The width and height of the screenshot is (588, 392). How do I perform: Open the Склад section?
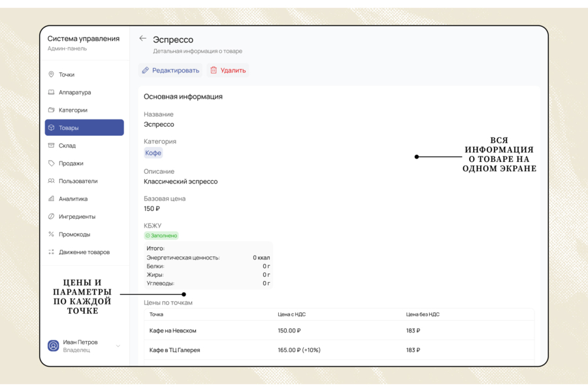pyautogui.click(x=84, y=145)
